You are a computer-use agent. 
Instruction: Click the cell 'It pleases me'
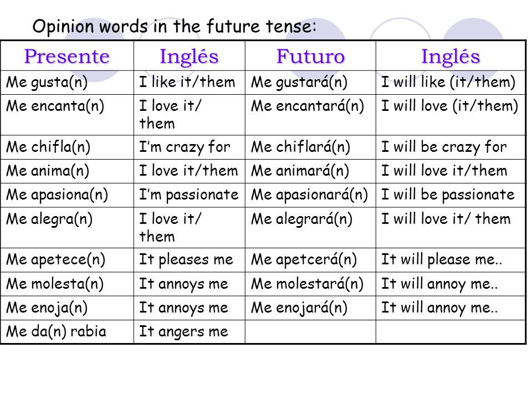tap(190, 260)
